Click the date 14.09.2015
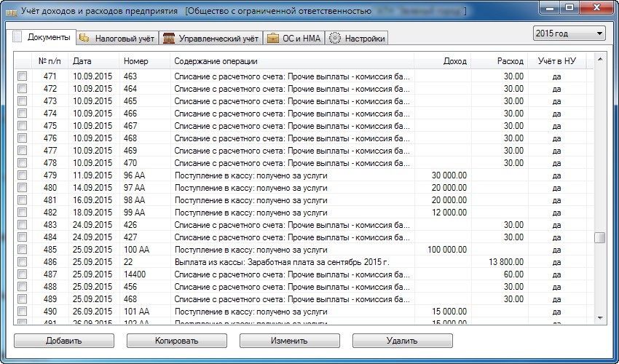The image size is (619, 364). tap(92, 188)
